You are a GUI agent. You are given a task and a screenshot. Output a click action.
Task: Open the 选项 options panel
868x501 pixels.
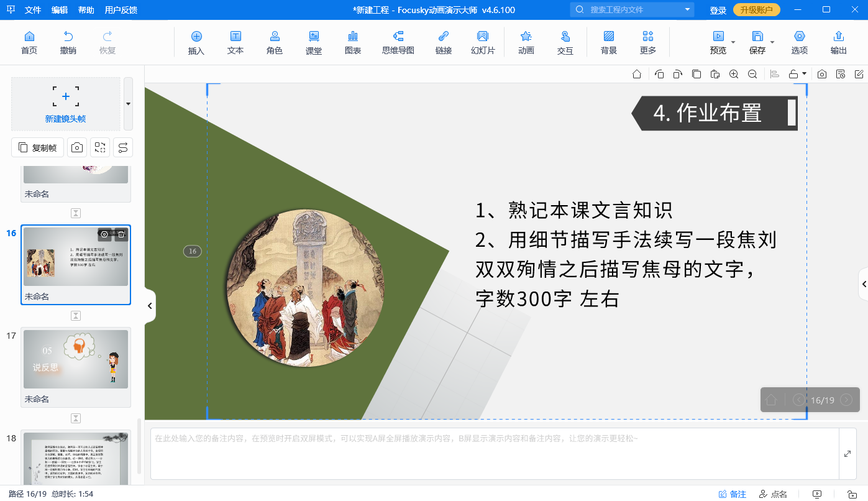pos(800,43)
